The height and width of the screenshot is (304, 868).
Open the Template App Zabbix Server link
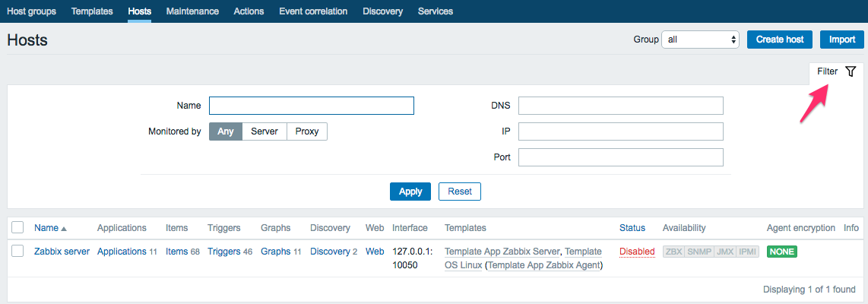pyautogui.click(x=502, y=252)
